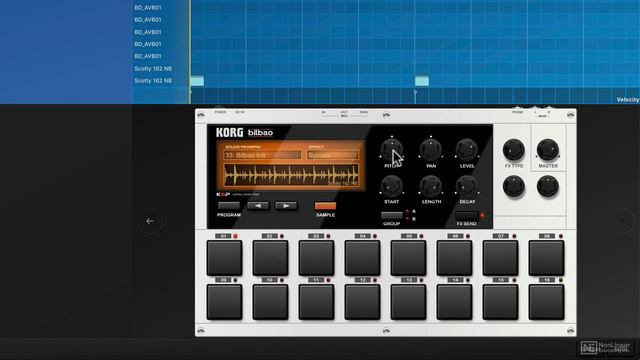Open the effect field showing 'Bypass'
This screenshot has height=360, width=640.
tap(333, 155)
